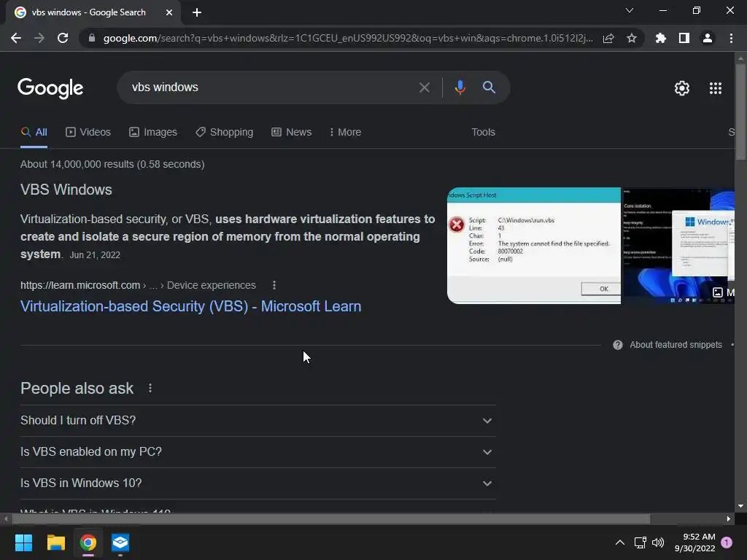
Task: Open Chrome three-dot menu
Action: click(x=731, y=38)
